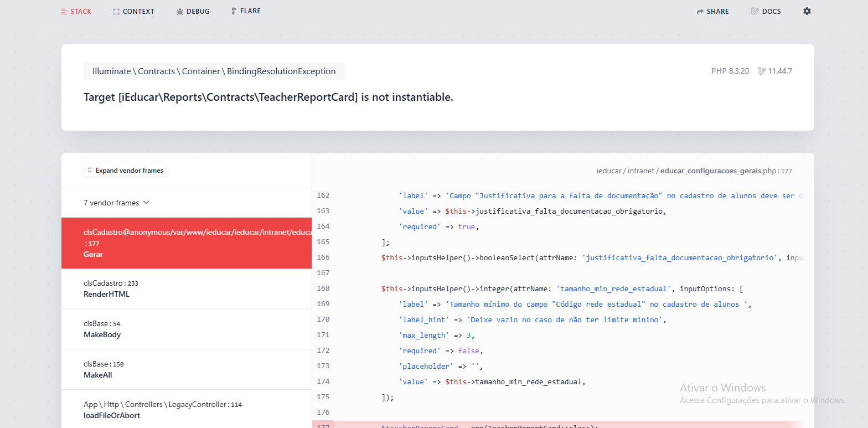Image resolution: width=868 pixels, height=428 pixels.
Task: Click line number 175 in code
Action: [323, 397]
